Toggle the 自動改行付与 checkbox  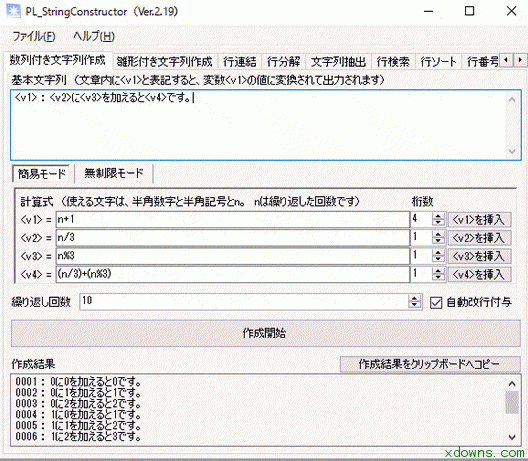pos(436,303)
